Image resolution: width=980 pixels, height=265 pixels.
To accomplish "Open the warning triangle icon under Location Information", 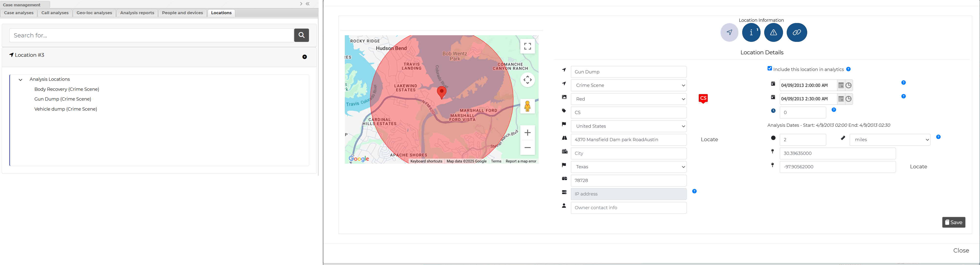I will tap(773, 32).
